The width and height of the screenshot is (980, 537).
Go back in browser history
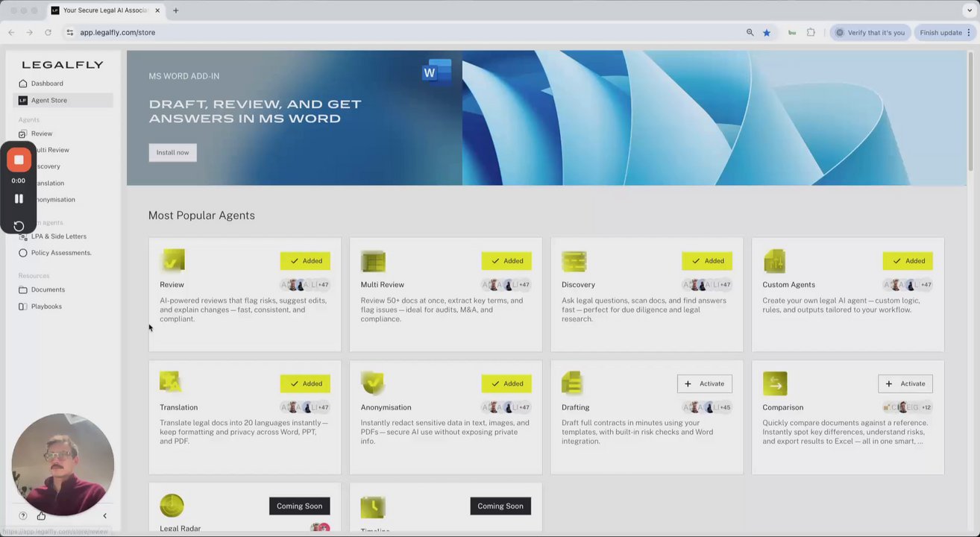(x=11, y=33)
